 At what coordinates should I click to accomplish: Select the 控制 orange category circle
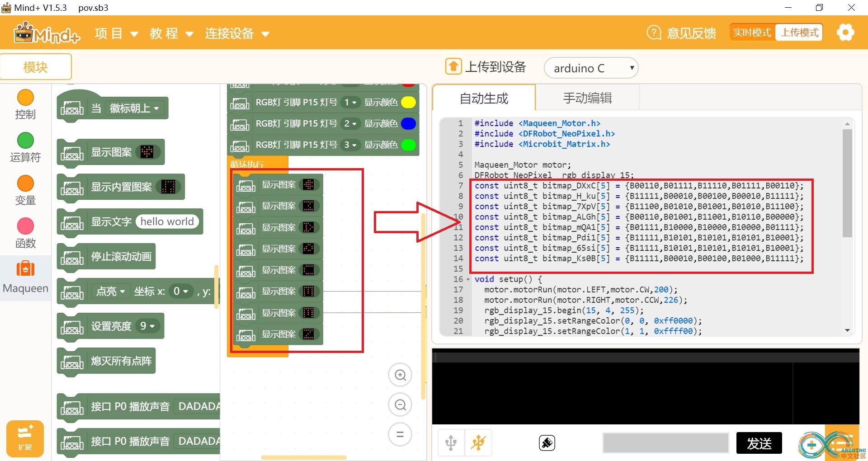25,98
